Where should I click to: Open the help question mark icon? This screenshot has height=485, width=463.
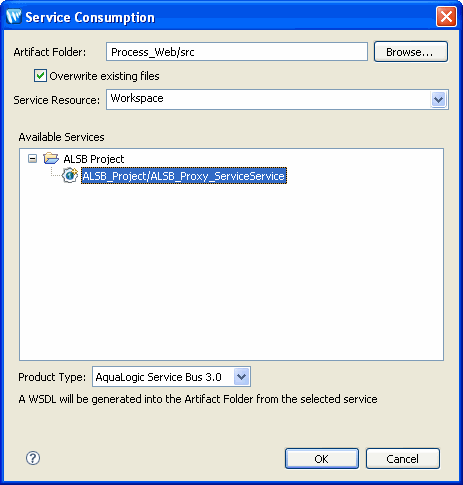(33, 458)
